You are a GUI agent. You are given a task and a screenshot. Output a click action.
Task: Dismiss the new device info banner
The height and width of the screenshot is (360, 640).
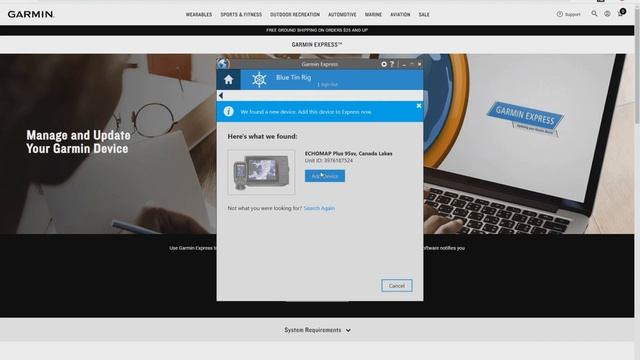click(x=419, y=106)
